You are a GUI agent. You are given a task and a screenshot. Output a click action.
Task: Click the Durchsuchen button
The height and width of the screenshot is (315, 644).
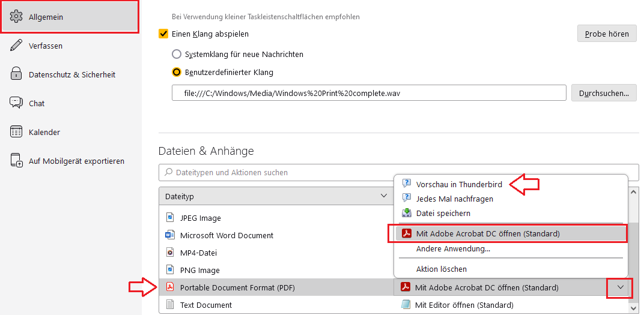pyautogui.click(x=604, y=93)
